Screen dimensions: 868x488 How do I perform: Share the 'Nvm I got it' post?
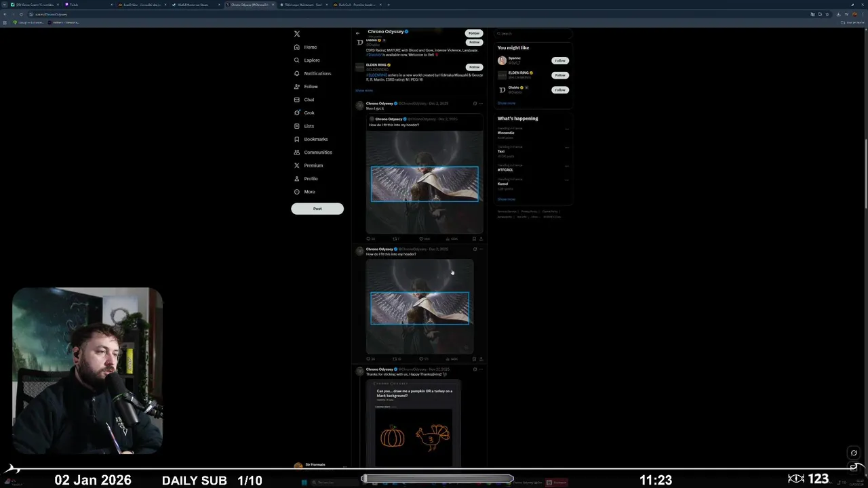click(481, 239)
